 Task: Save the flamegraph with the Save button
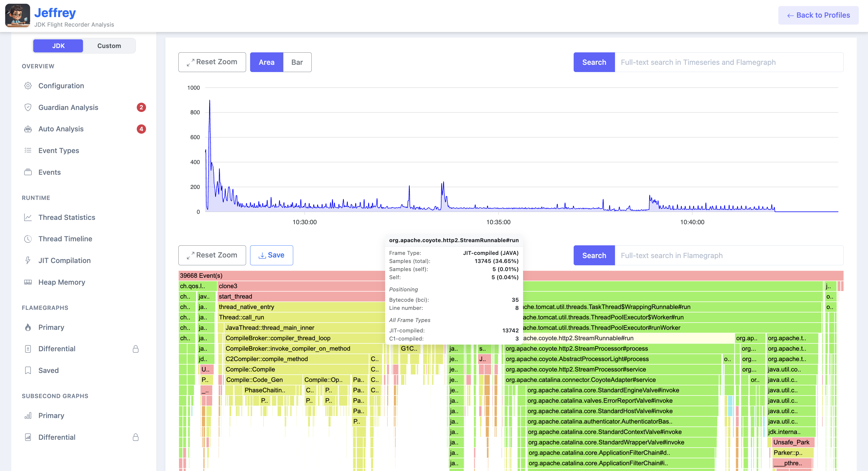[272, 255]
